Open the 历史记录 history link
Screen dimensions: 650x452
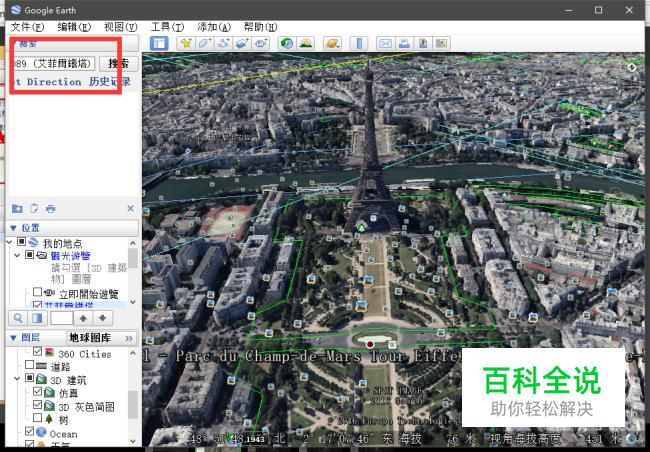pyautogui.click(x=109, y=82)
